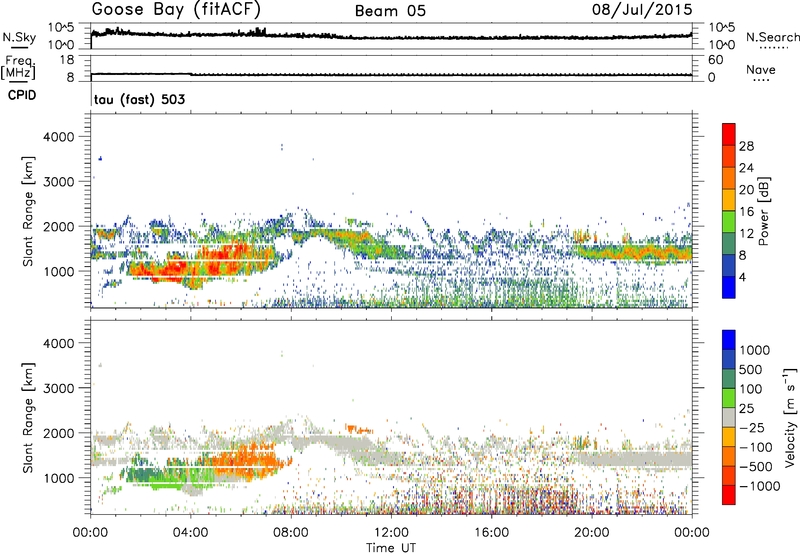Click the N.Search legend label
Screen dimensions: 800x554
(x=772, y=37)
